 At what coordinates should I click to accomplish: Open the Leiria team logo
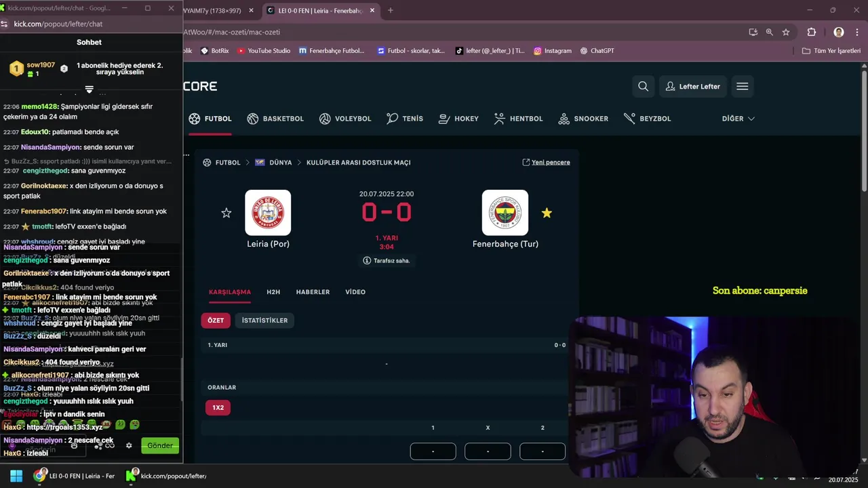coord(268,213)
